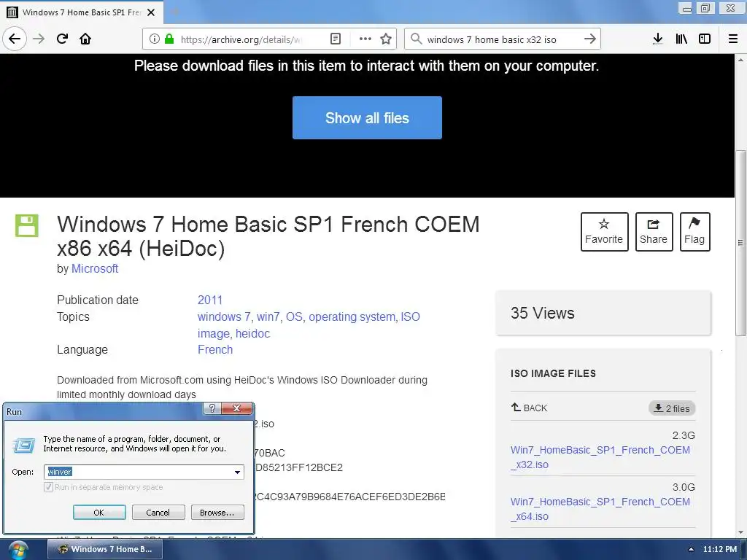Viewport: 747px width, 560px height.
Task: Close the Windows 7 Home Basic tab
Action: pos(151,12)
